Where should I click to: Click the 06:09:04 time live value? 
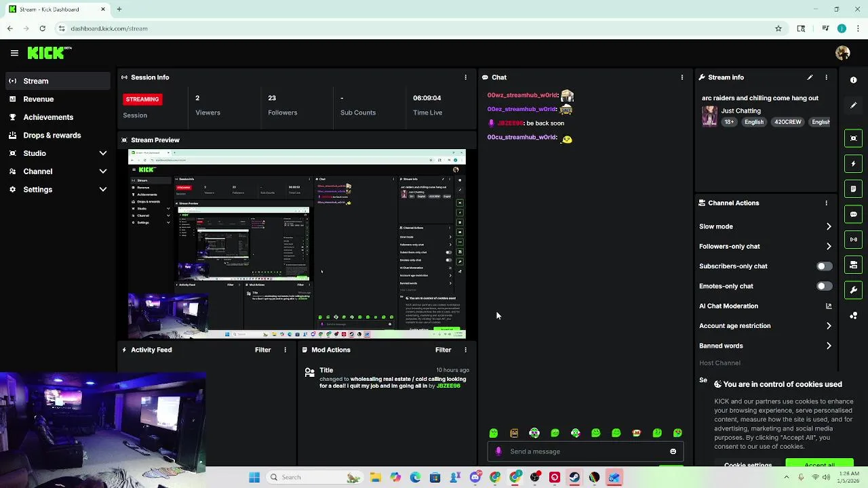(427, 98)
